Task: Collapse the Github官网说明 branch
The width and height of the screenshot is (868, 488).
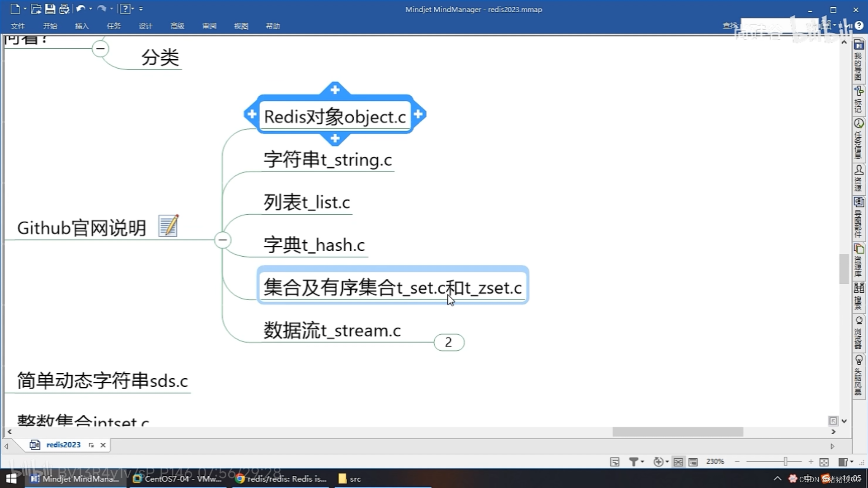Action: tap(223, 240)
